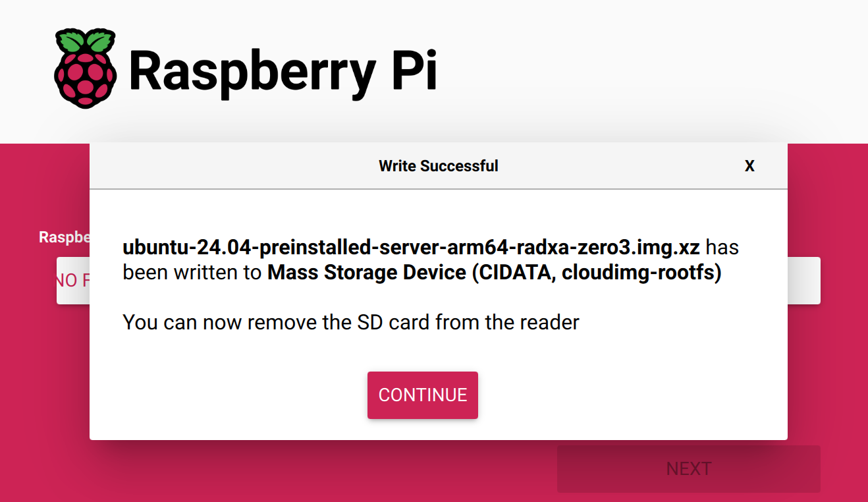Image resolution: width=868 pixels, height=502 pixels.
Task: Click the white button edge right of dialog
Action: coord(804,281)
